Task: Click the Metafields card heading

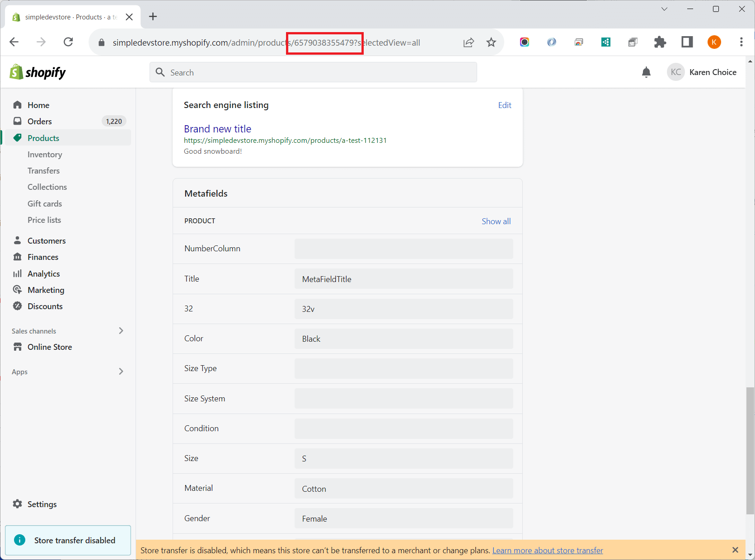Action: click(x=206, y=193)
